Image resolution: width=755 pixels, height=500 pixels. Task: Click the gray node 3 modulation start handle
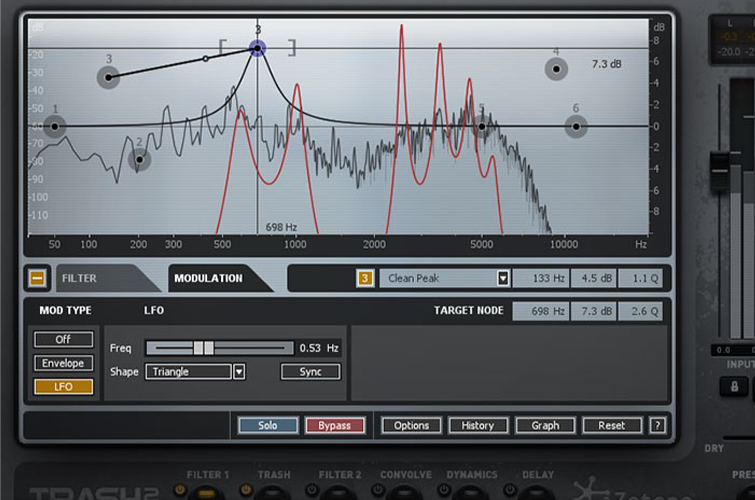(108, 77)
